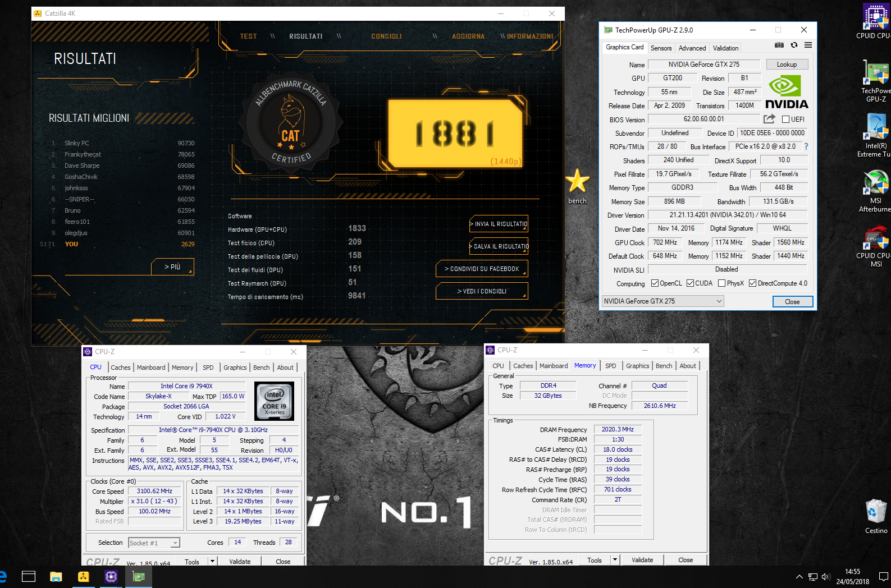Click the Task View taskbar icon
891x588 pixels.
pyautogui.click(x=29, y=576)
